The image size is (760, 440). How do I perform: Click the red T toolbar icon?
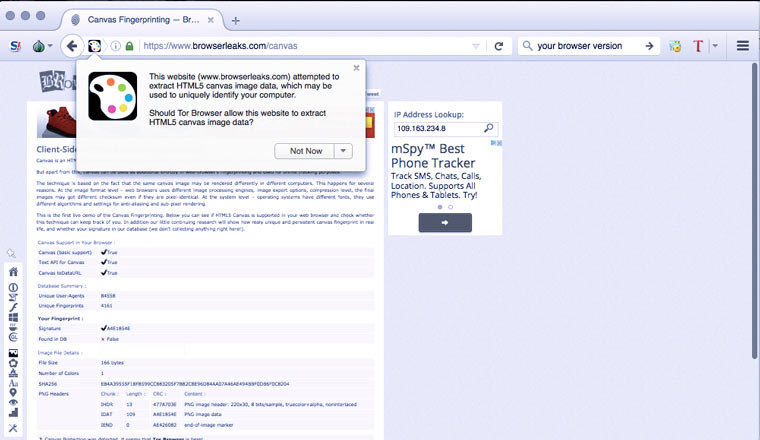[700, 46]
